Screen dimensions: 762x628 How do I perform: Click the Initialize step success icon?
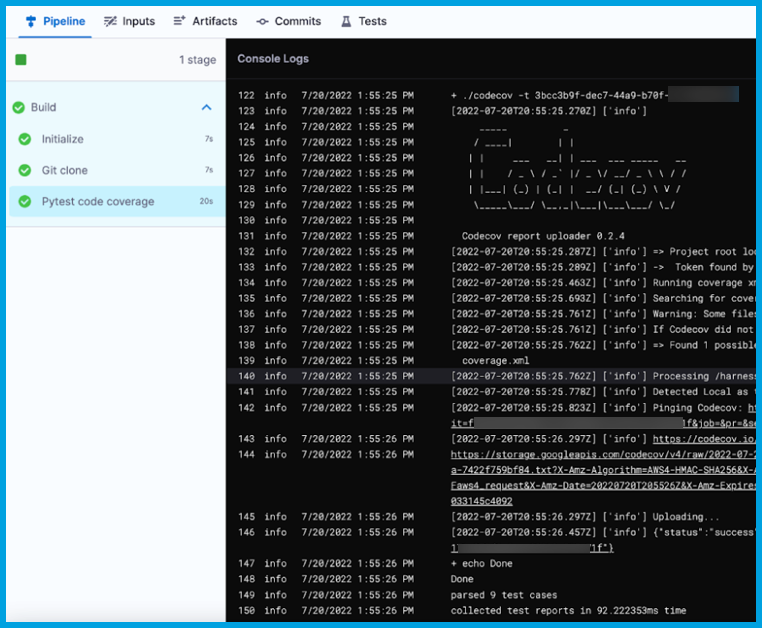[x=25, y=140]
